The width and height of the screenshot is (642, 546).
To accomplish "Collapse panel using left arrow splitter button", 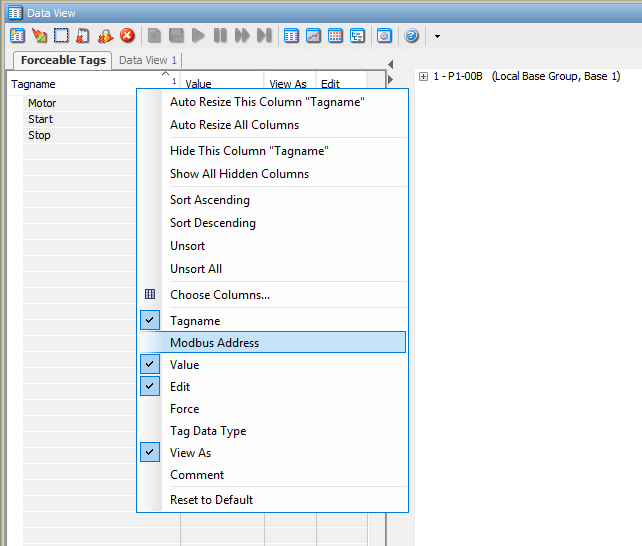I will (x=390, y=64).
